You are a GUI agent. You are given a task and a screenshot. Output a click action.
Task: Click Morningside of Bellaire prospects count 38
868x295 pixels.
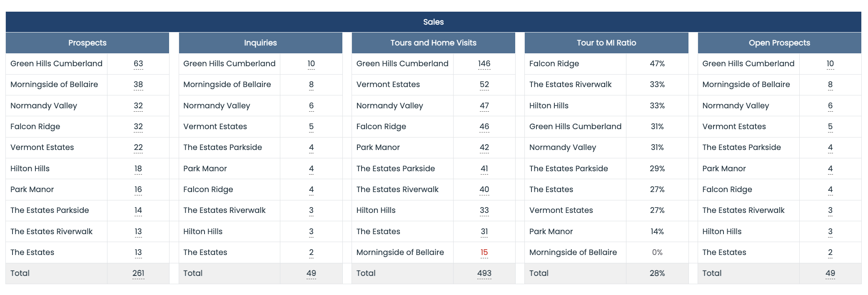(x=138, y=85)
